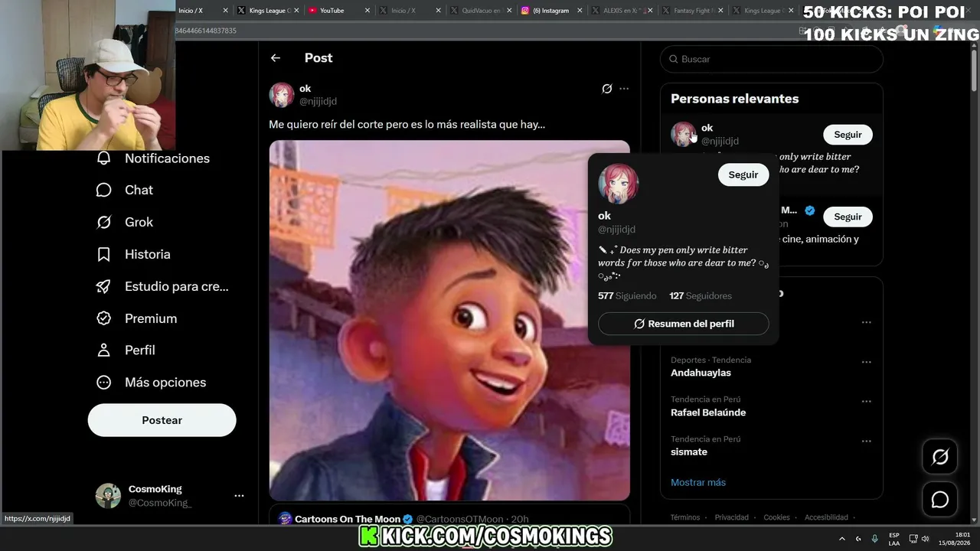Click the Cookies footer link
Image resolution: width=980 pixels, height=551 pixels.
coord(776,517)
